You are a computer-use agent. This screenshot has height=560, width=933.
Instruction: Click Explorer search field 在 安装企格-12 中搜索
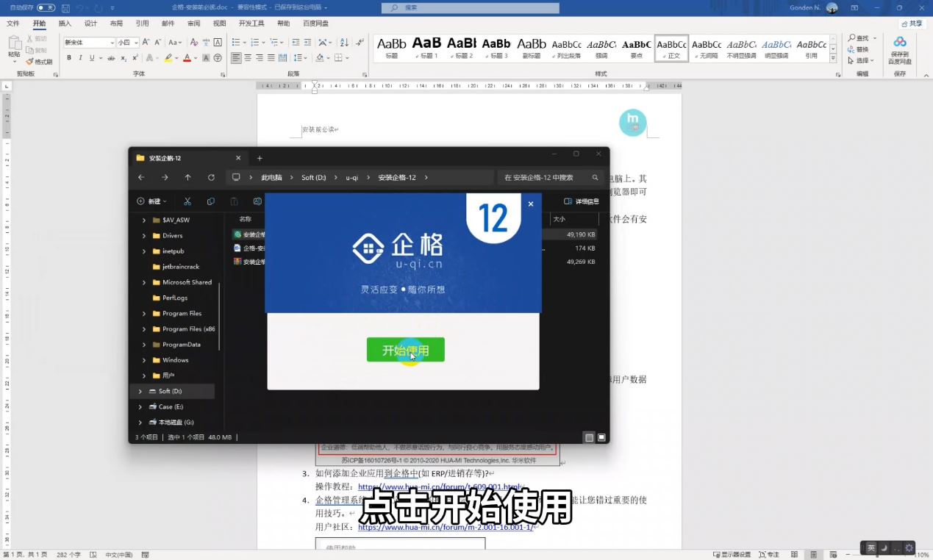point(550,177)
